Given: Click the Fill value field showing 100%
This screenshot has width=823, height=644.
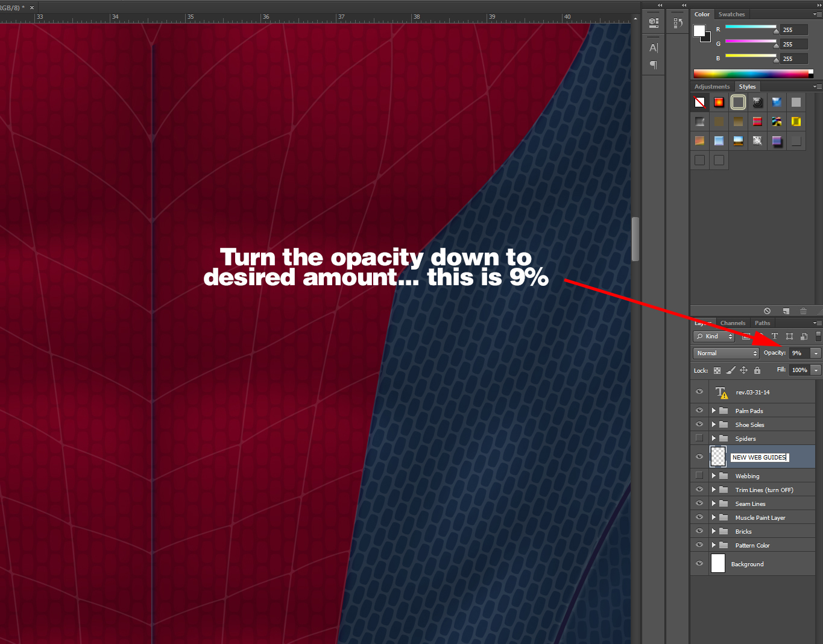Looking at the screenshot, I should (800, 370).
